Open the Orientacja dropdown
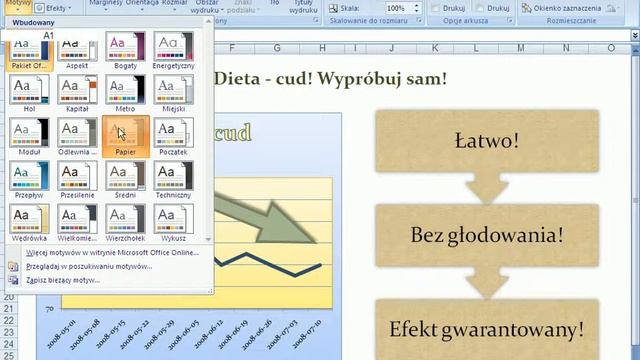This screenshot has width=640, height=360. tap(142, 6)
